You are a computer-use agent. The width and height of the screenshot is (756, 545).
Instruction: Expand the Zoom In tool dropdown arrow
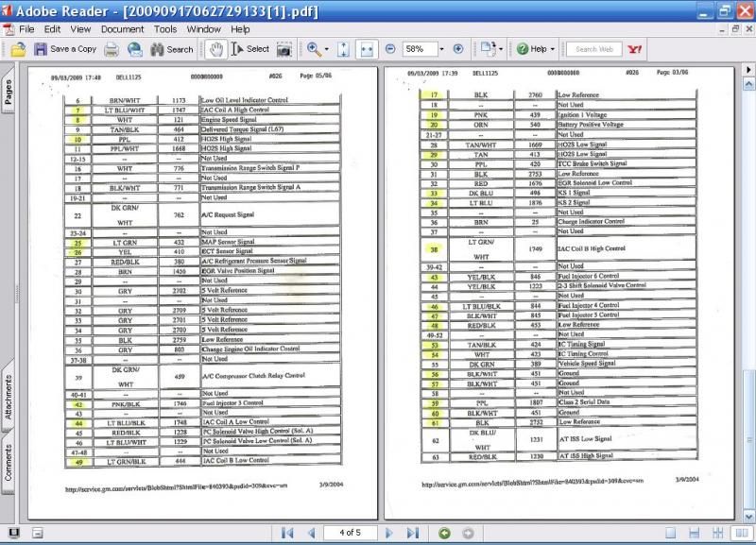327,49
